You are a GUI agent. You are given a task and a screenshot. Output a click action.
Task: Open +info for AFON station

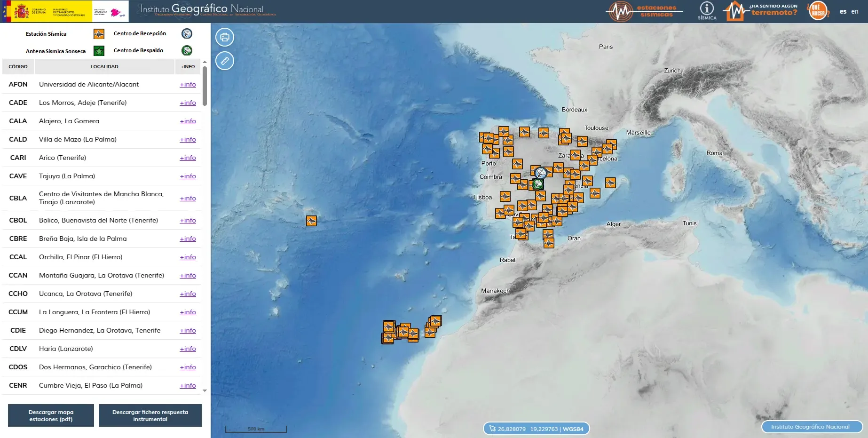pyautogui.click(x=188, y=85)
